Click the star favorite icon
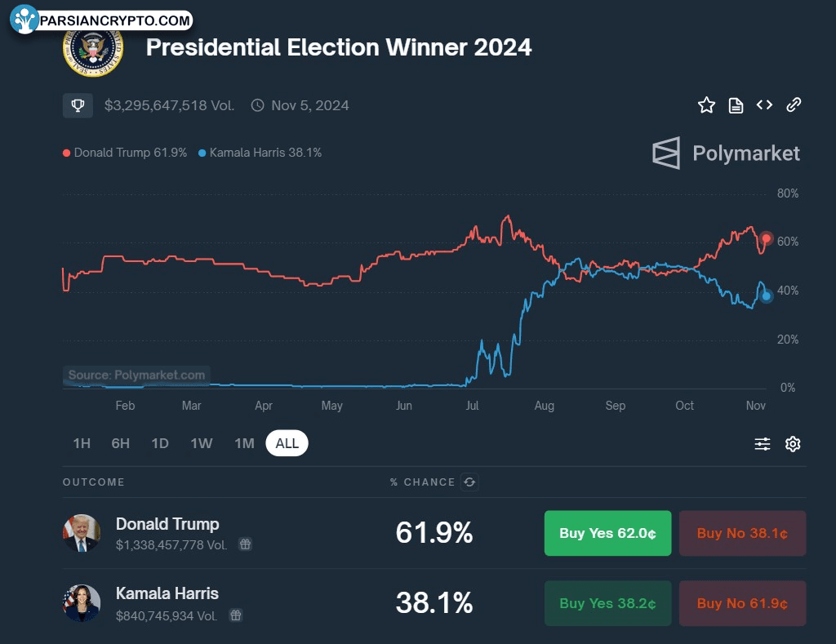The height and width of the screenshot is (644, 836). (x=706, y=105)
